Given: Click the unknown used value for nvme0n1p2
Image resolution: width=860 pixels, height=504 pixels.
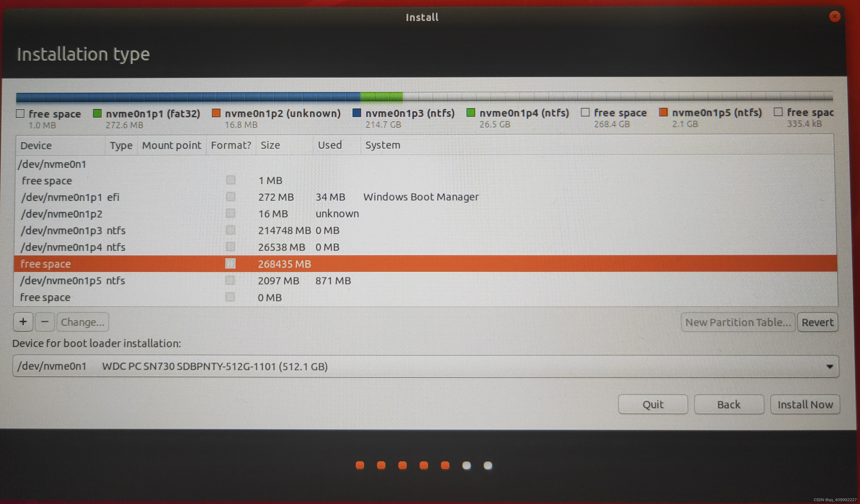Looking at the screenshot, I should 337,214.
